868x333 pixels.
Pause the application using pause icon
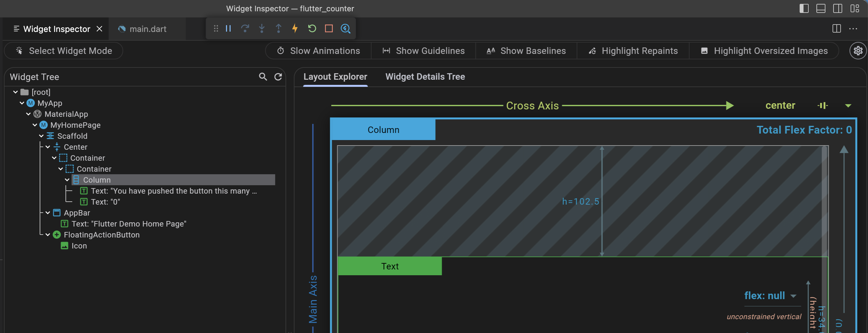[x=228, y=29]
